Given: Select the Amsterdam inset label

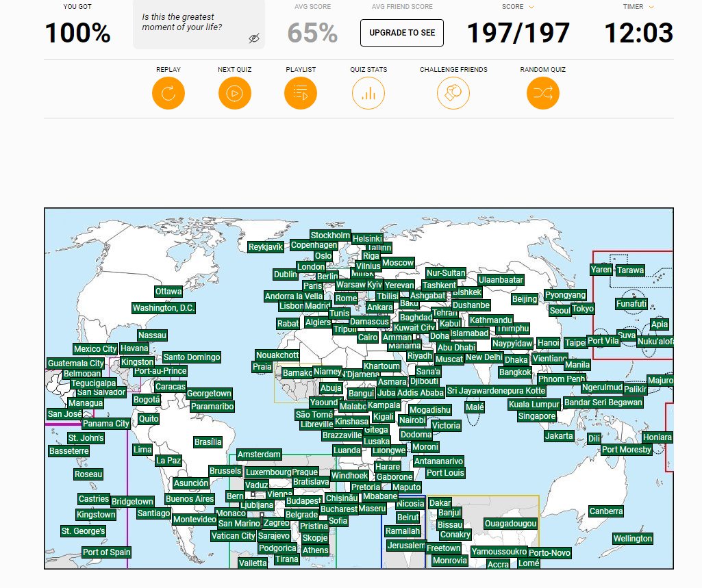Looking at the screenshot, I should tap(259, 455).
